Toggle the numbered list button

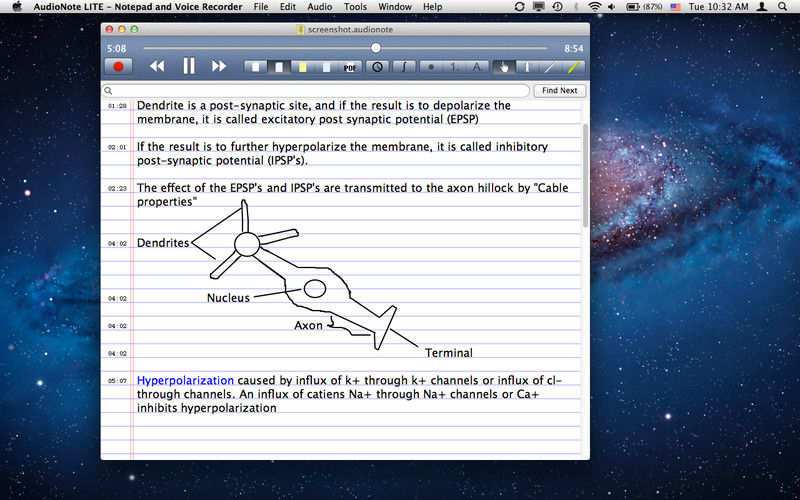click(454, 67)
